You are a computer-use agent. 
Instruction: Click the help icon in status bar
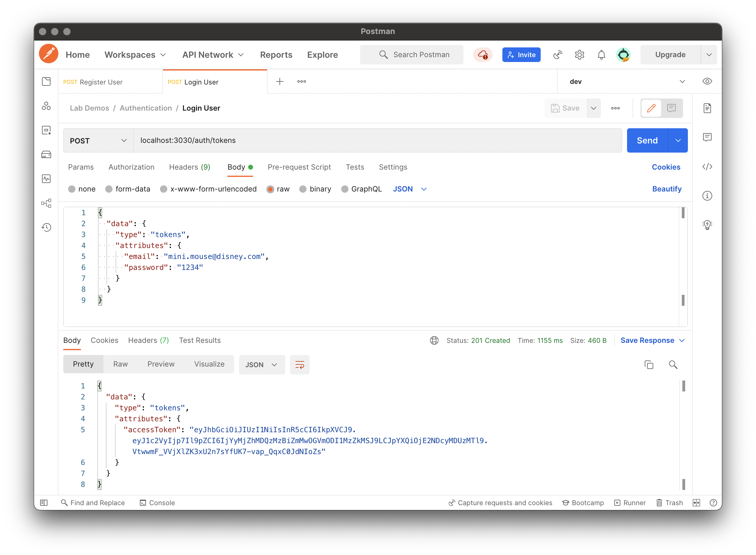714,503
